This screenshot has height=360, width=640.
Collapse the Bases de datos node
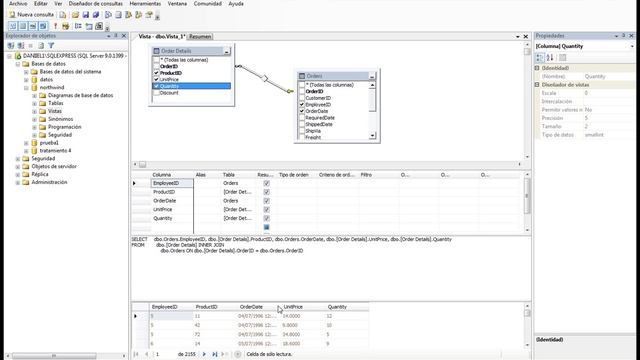pyautogui.click(x=18, y=64)
